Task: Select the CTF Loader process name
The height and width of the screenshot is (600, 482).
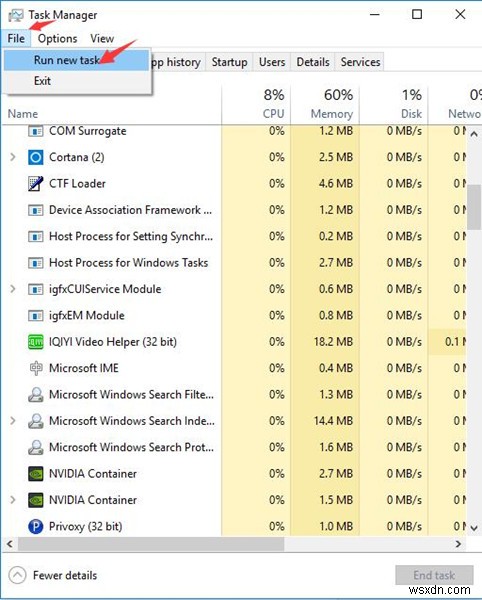Action: point(77,184)
